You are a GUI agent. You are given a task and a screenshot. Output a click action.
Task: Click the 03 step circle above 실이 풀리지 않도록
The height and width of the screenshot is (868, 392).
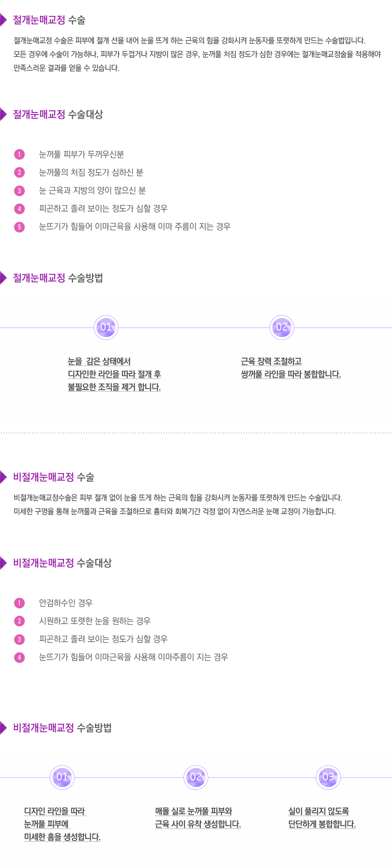click(x=328, y=777)
